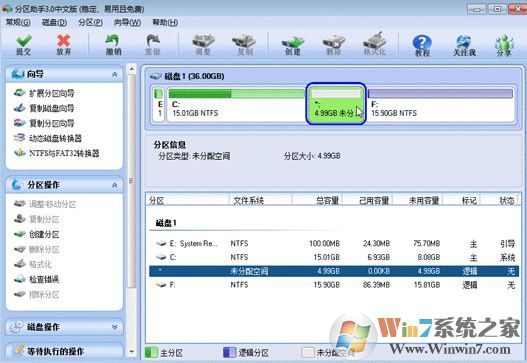
Task: Select the F: NTFS row in list
Action: pyautogui.click(x=334, y=285)
